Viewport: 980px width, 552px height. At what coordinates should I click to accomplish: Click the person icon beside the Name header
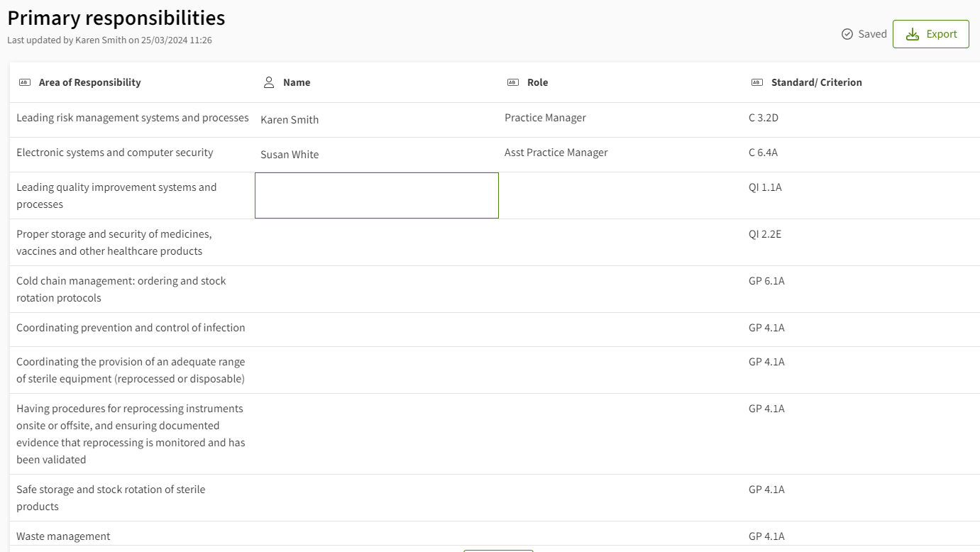pos(268,82)
